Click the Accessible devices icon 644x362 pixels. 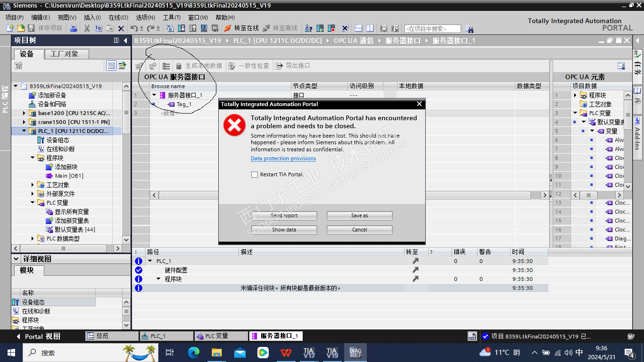(x=309, y=28)
